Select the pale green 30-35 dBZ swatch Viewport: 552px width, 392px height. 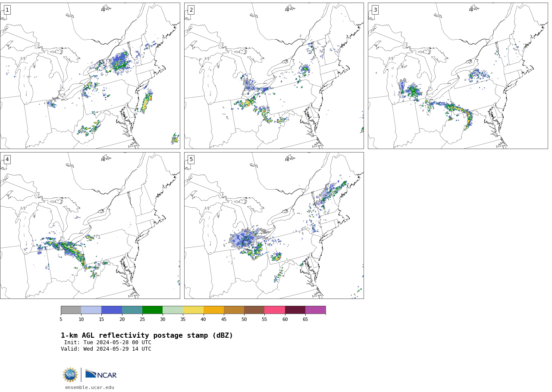[172, 310]
